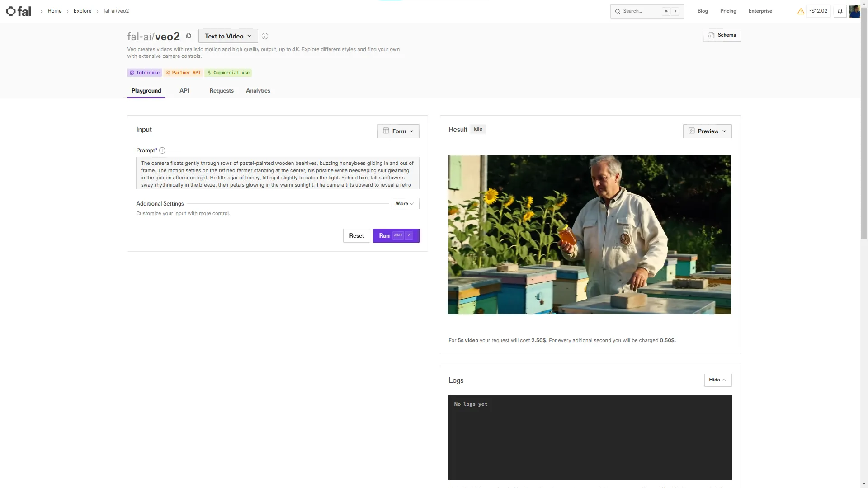This screenshot has height=488, width=868.
Task: Open the Form view dropdown
Action: click(x=398, y=131)
